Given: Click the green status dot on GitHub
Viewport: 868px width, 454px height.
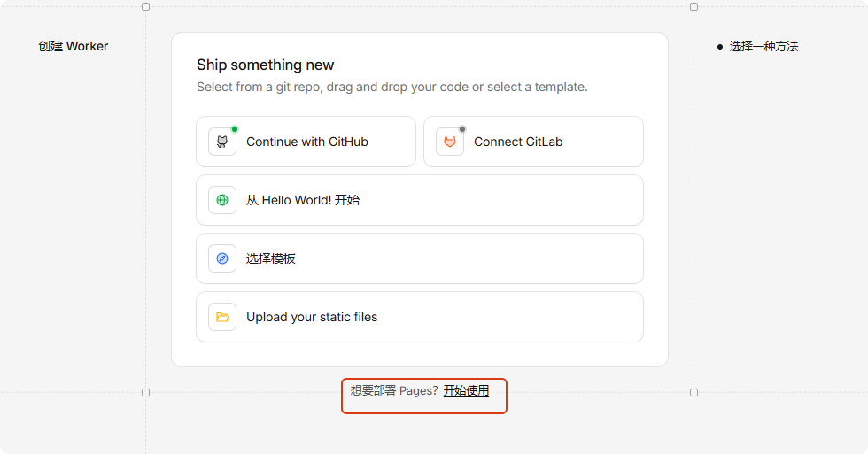Looking at the screenshot, I should (x=235, y=129).
